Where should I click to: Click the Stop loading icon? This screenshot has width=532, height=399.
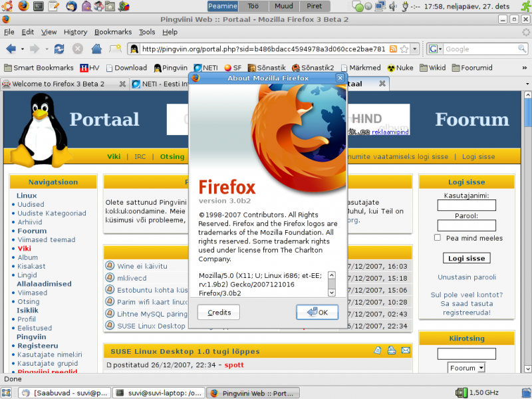(x=78, y=49)
